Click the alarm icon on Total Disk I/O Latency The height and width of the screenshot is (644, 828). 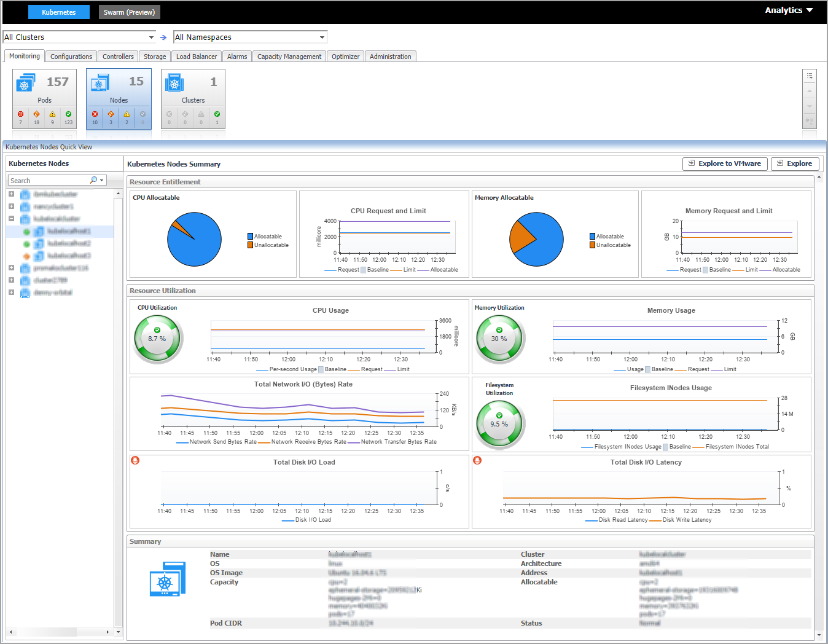click(477, 460)
